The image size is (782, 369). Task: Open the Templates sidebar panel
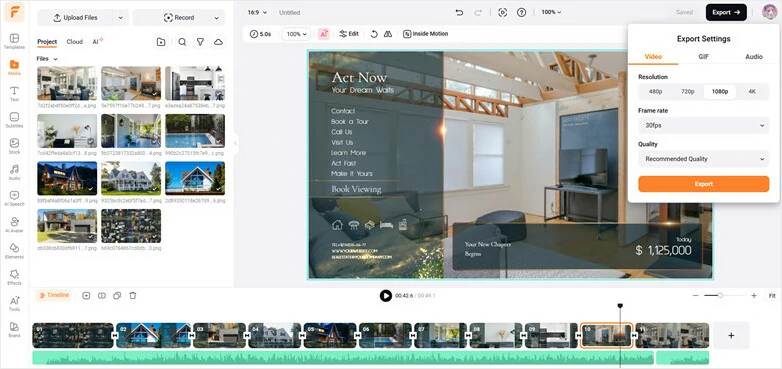pos(14,41)
